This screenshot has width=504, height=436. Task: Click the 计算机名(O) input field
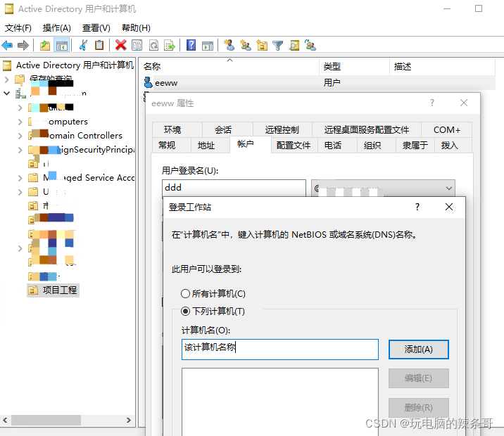click(280, 350)
